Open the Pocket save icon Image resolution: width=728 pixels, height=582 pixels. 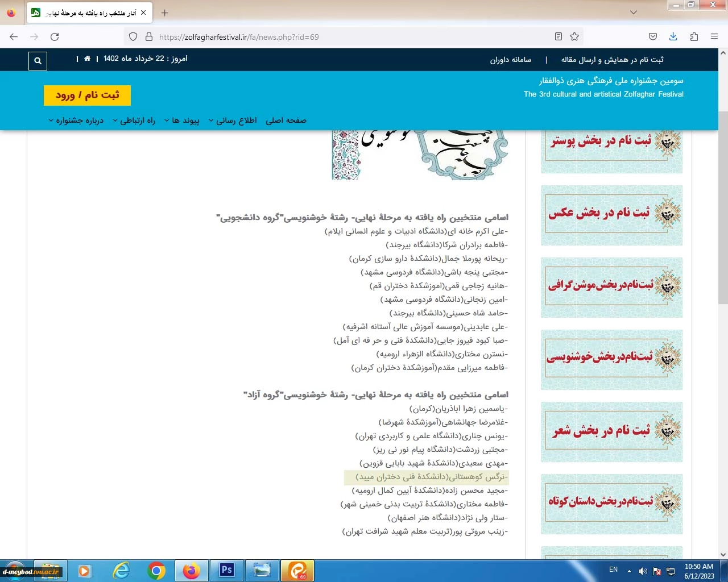pyautogui.click(x=653, y=36)
